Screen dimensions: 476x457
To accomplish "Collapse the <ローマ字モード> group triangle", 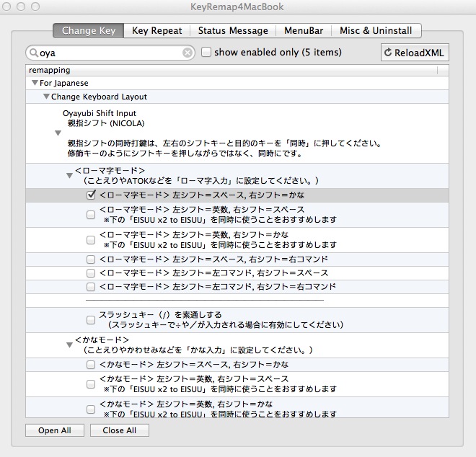I will (x=69, y=175).
